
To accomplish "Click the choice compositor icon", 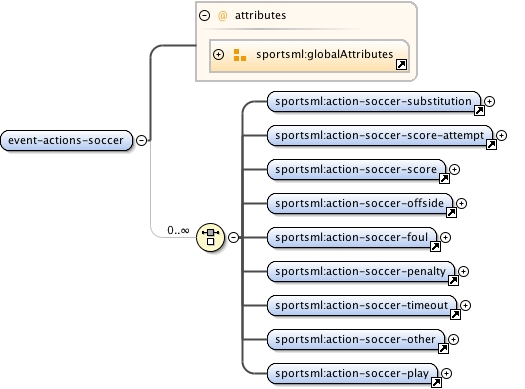I will point(210,237).
